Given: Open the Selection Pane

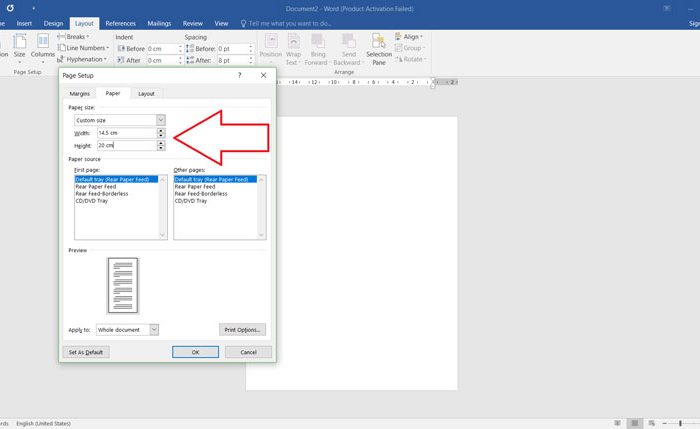Looking at the screenshot, I should 379,49.
